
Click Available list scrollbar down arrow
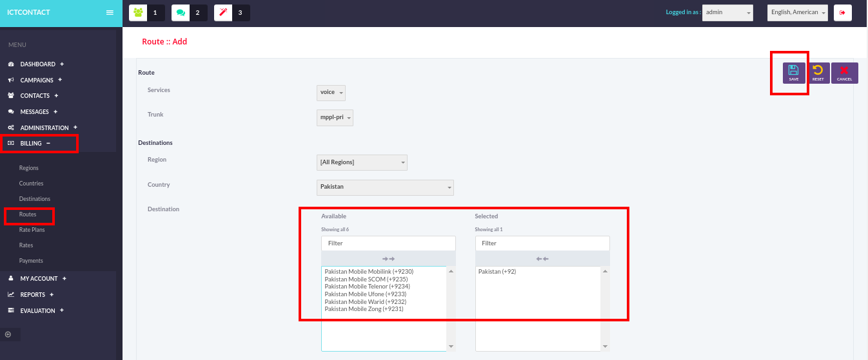pos(451,346)
